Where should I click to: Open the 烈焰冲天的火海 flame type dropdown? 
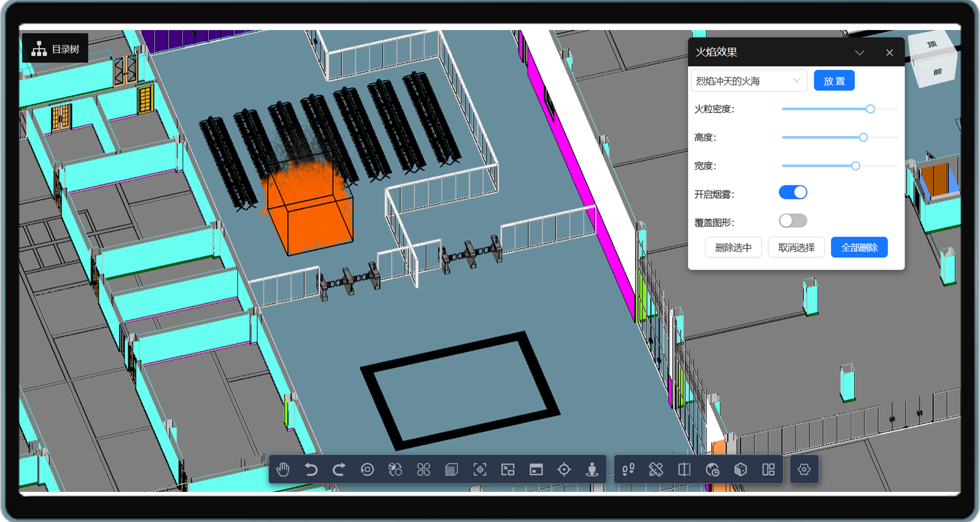(749, 81)
